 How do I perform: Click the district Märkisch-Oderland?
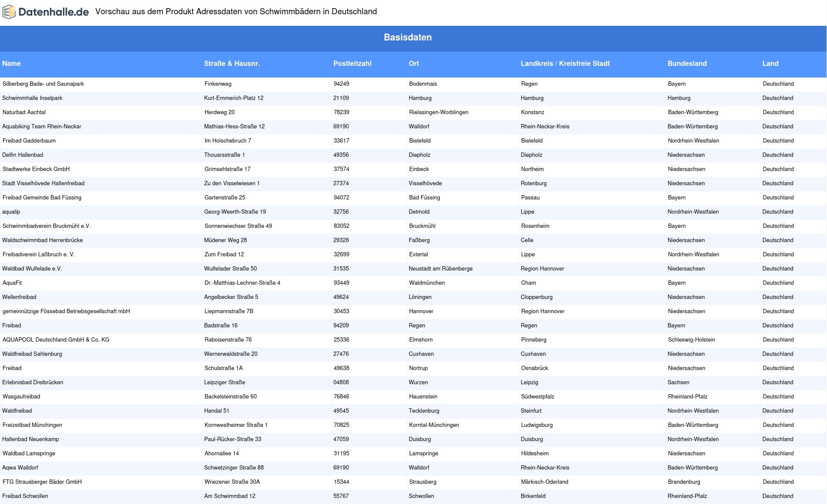(x=545, y=482)
